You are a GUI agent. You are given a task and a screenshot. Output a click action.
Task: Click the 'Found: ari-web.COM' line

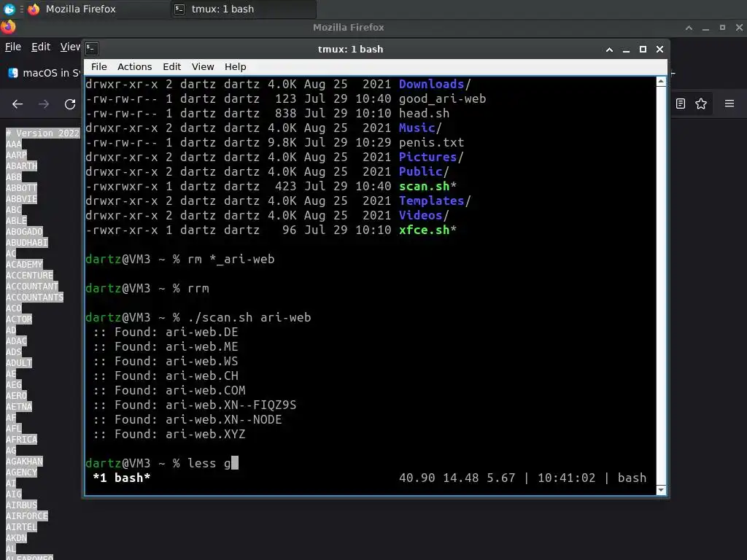169,391
